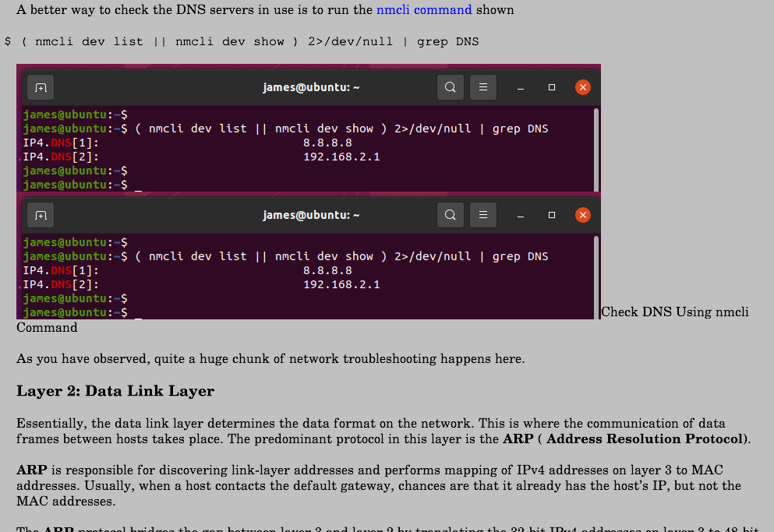This screenshot has width=774, height=532.
Task: Click hamburger menu in upper terminal image
Action: [483, 87]
